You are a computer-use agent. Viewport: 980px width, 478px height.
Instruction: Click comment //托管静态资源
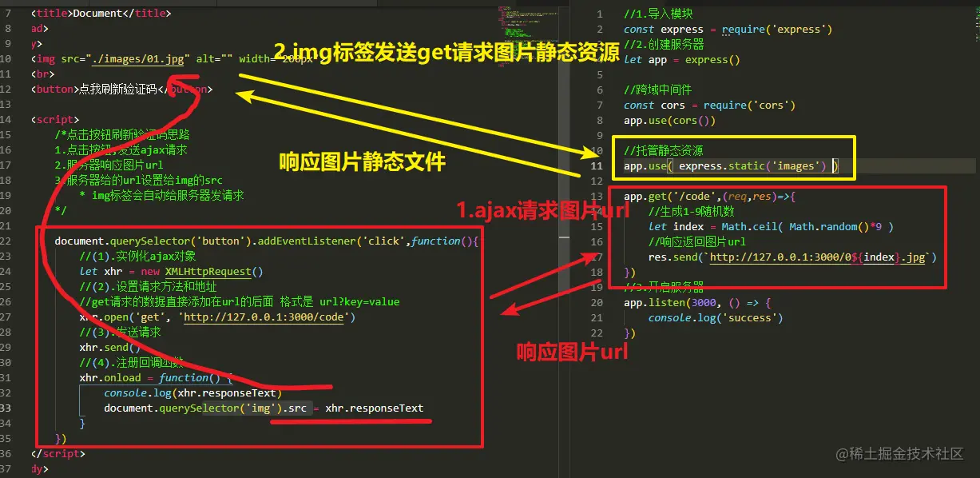tap(664, 150)
